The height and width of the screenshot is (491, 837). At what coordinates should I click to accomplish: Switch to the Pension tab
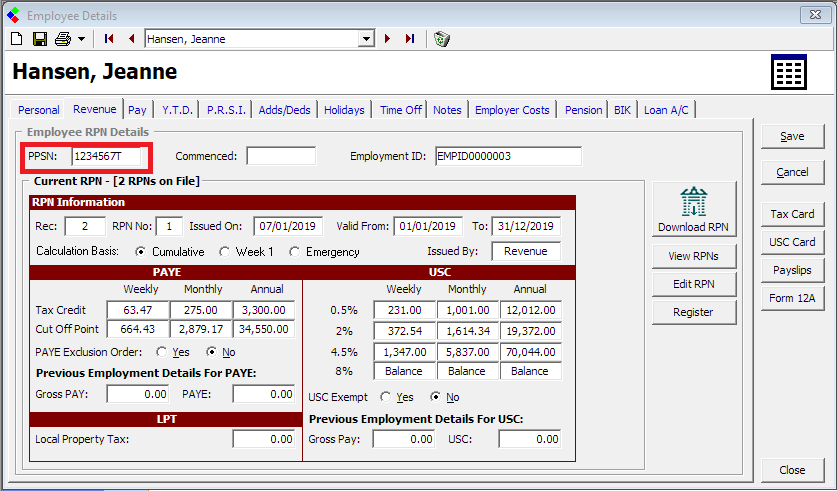click(583, 110)
